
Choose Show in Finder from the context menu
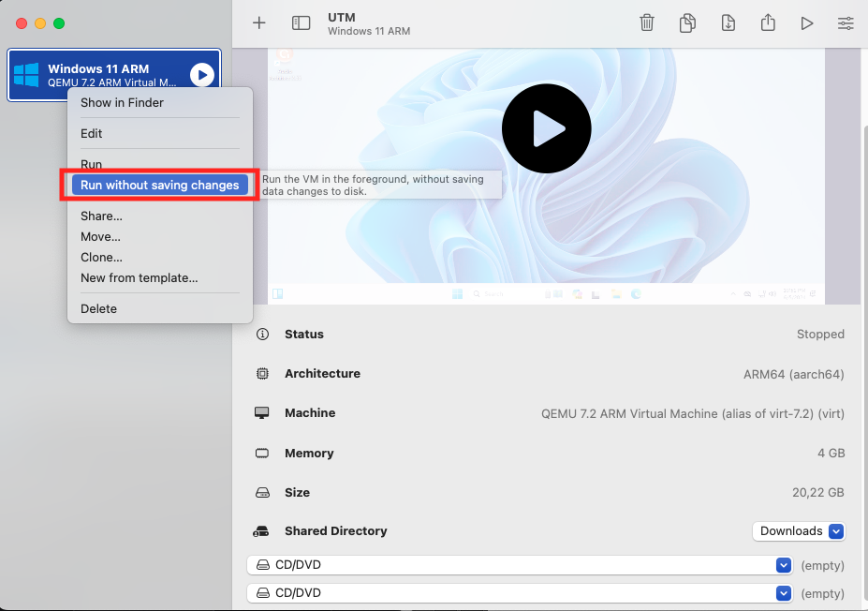pyautogui.click(x=123, y=102)
